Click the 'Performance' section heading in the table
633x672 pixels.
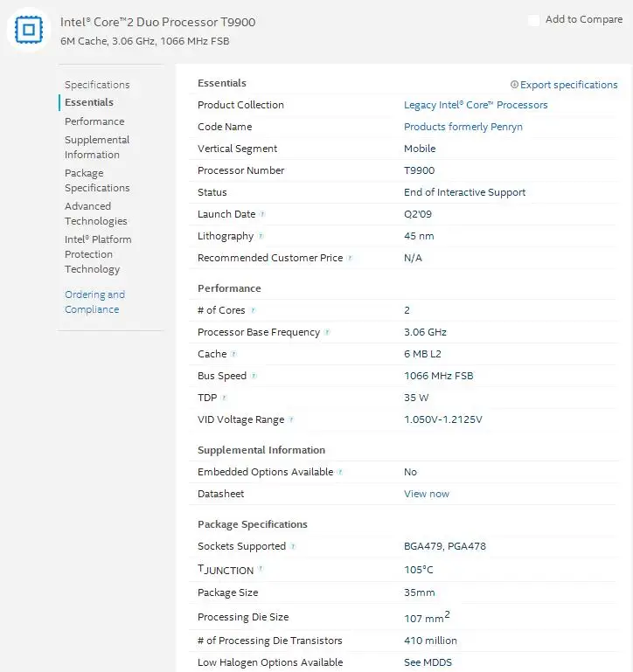pos(229,288)
